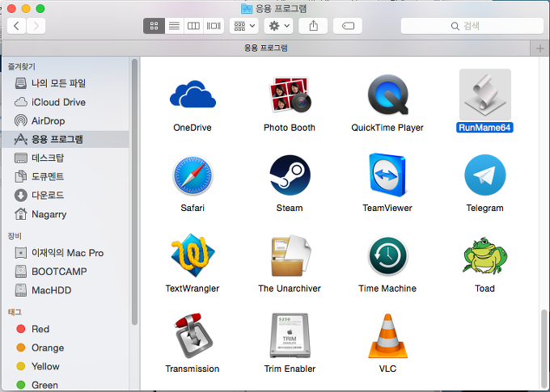Filter by the Green tag
Image resolution: width=550 pixels, height=392 pixels.
click(66, 385)
